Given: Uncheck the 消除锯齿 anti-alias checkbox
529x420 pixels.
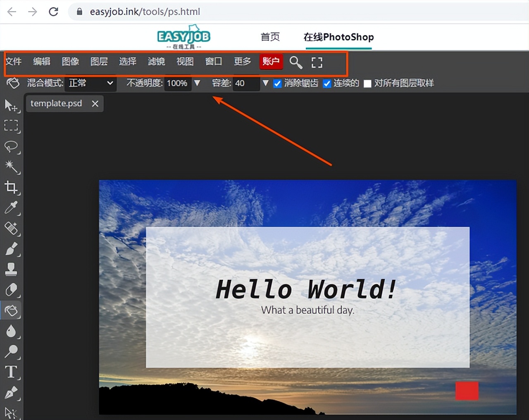Looking at the screenshot, I should (x=277, y=83).
